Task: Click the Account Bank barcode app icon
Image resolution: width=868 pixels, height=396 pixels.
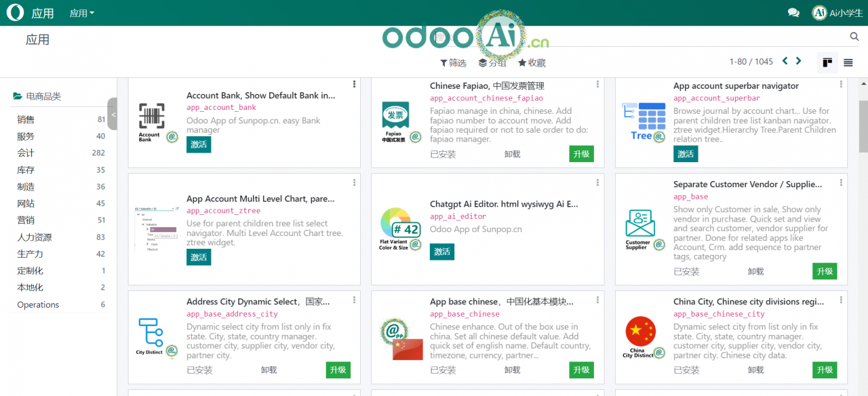Action: click(157, 122)
